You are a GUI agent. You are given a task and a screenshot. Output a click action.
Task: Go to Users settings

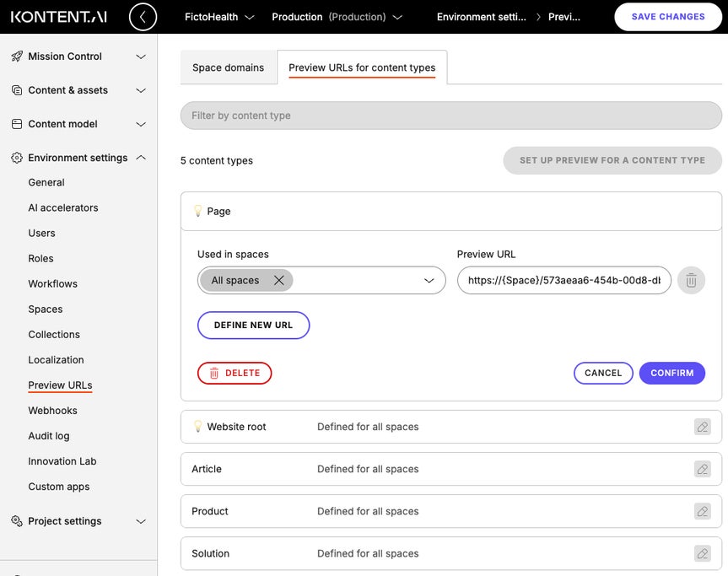click(x=42, y=233)
